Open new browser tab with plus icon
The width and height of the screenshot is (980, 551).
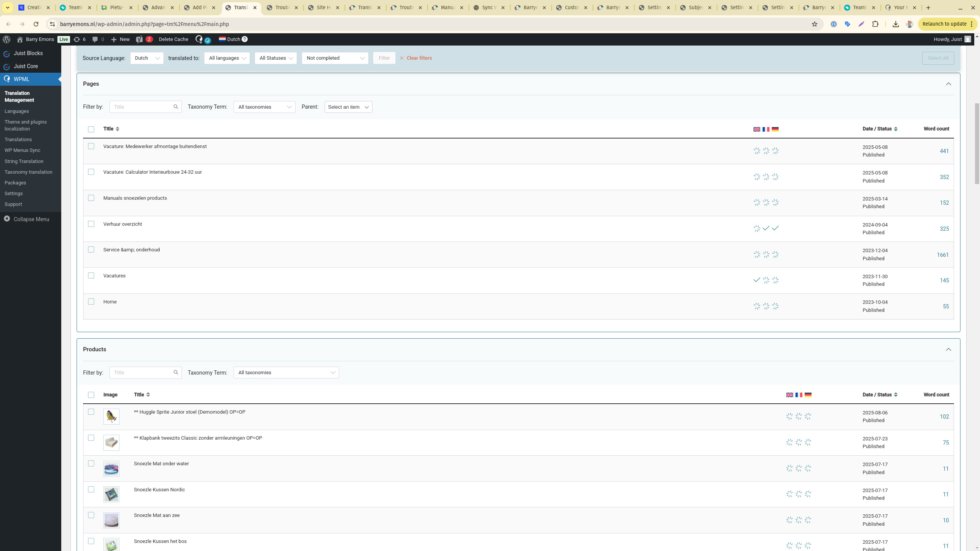click(928, 8)
